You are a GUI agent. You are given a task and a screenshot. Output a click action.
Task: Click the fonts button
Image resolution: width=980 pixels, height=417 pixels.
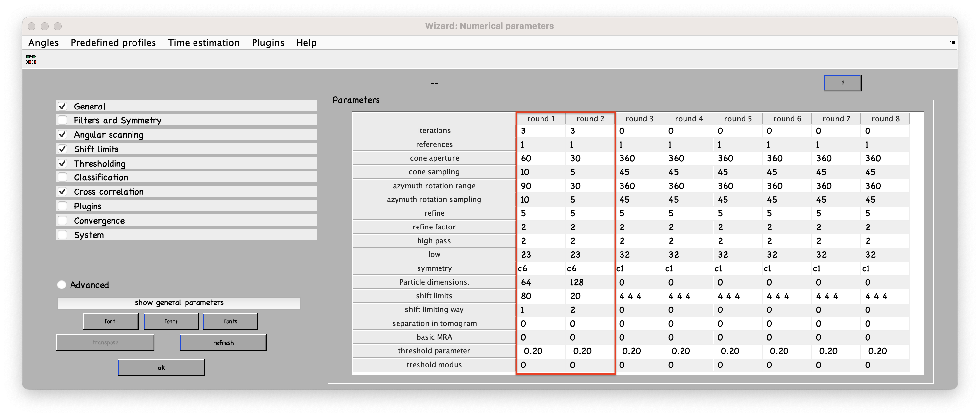pos(231,322)
